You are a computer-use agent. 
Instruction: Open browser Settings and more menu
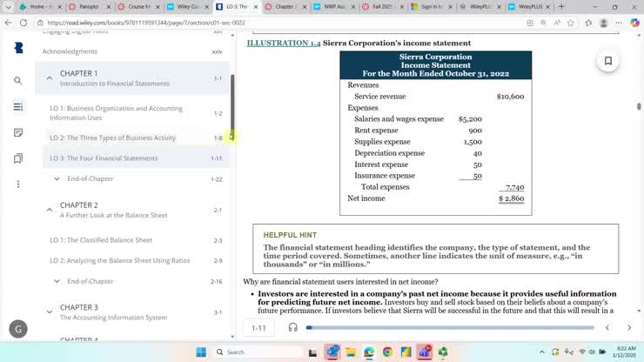click(x=619, y=23)
